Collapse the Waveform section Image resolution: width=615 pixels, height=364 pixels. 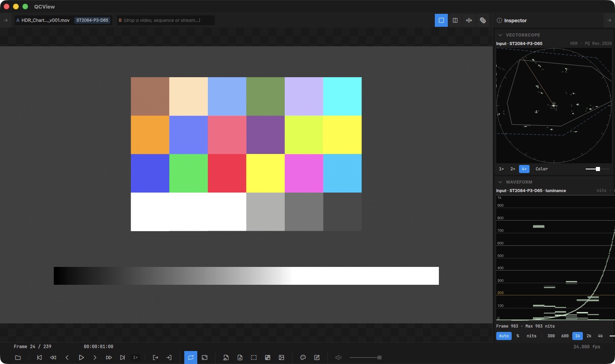click(500, 182)
